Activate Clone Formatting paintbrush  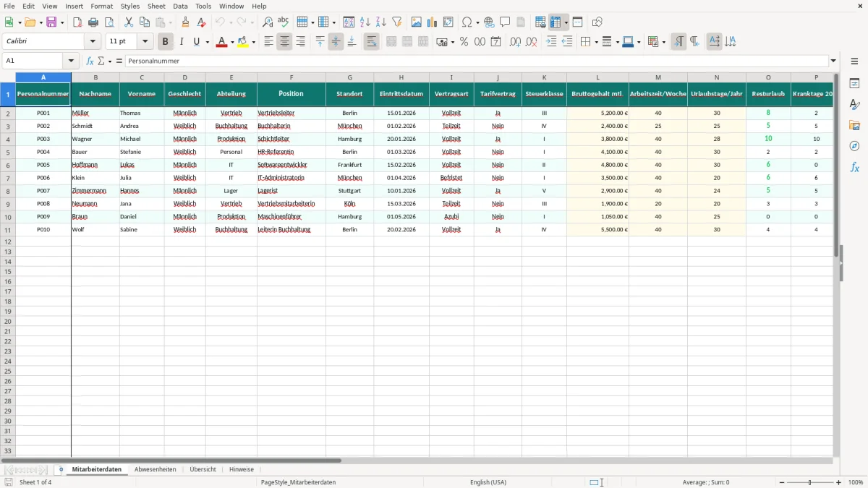(x=186, y=22)
